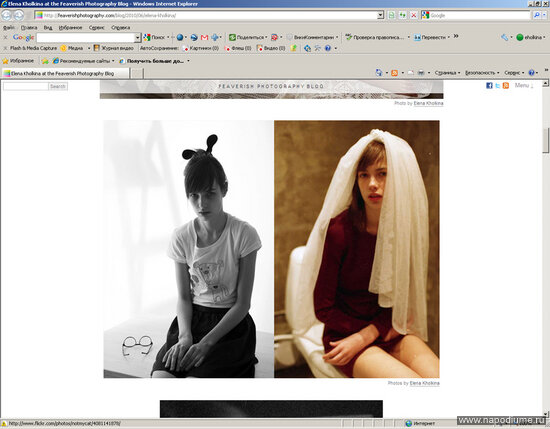The width and height of the screenshot is (550, 429).
Task: Click the blog search text field
Action: (26, 86)
